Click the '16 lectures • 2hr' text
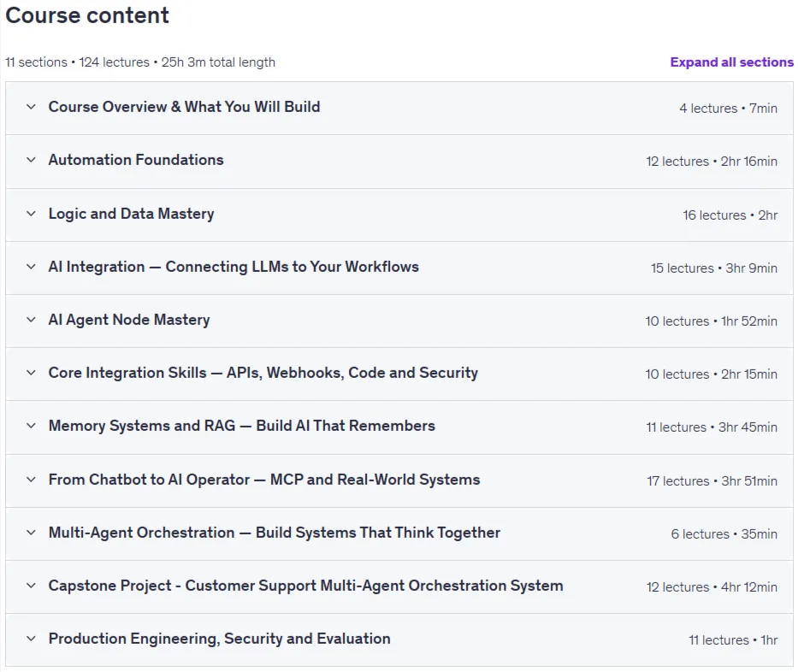The height and width of the screenshot is (672, 798). point(730,215)
